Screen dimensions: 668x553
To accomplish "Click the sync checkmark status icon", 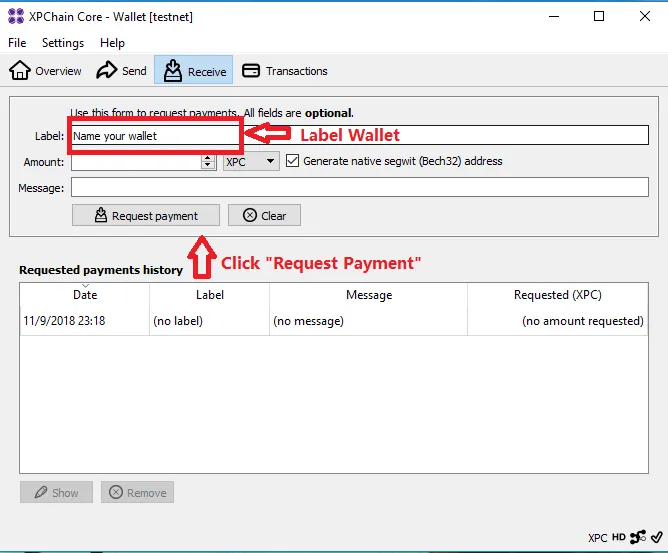I will click(656, 537).
